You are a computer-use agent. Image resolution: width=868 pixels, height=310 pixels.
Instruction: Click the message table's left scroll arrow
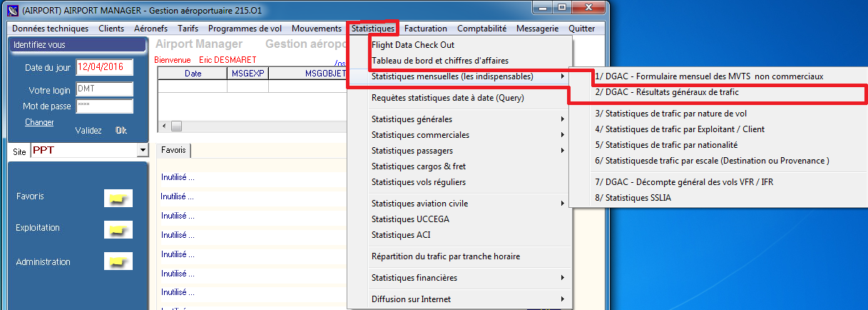163,126
